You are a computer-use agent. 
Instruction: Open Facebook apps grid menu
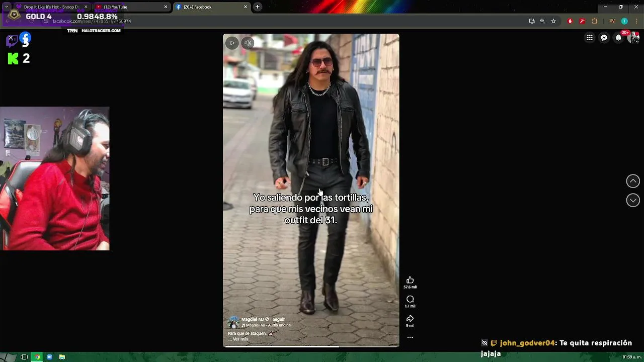tap(590, 38)
